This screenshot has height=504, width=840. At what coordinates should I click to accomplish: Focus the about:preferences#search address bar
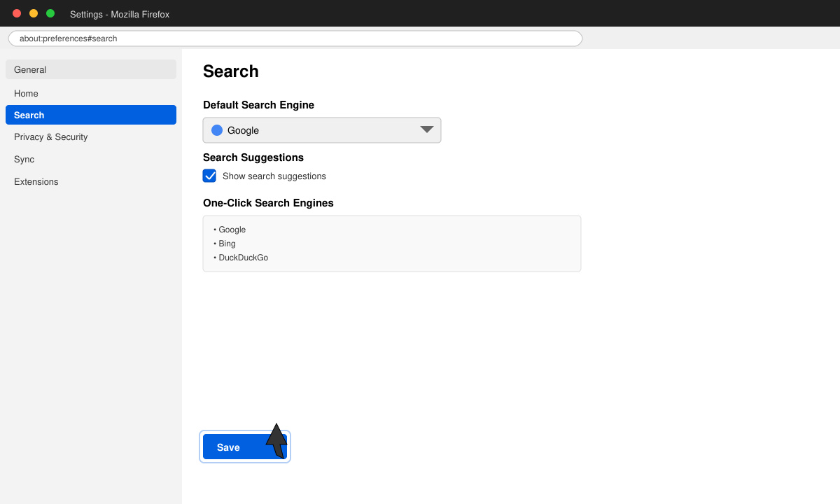[x=295, y=38]
